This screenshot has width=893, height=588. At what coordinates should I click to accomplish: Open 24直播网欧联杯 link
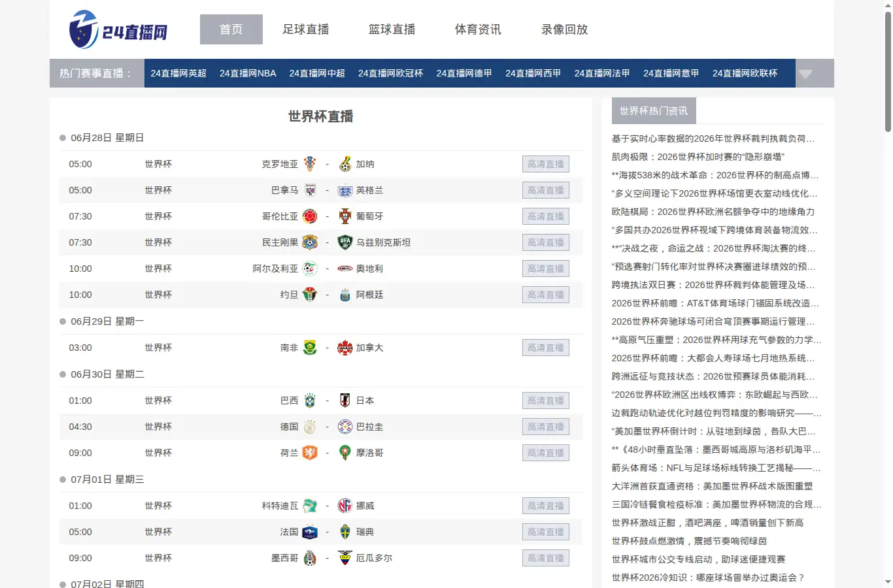pos(745,73)
